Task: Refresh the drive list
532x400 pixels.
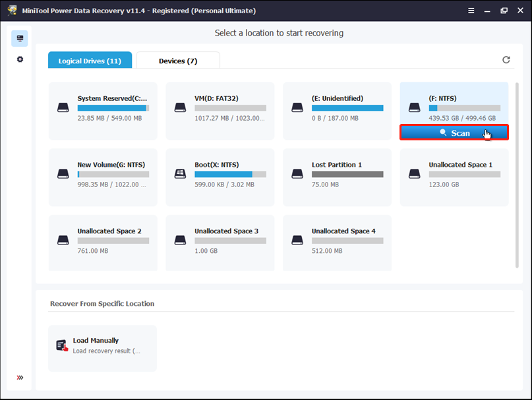Action: click(506, 60)
